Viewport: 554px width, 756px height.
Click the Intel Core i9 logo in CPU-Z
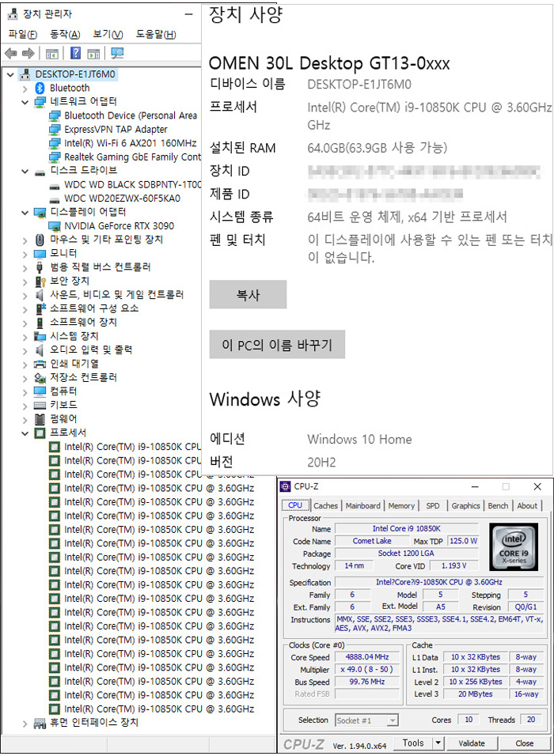(513, 546)
